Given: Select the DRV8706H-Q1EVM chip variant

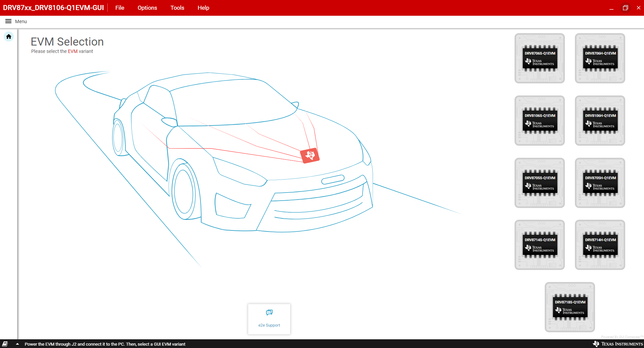Looking at the screenshot, I should 600,58.
